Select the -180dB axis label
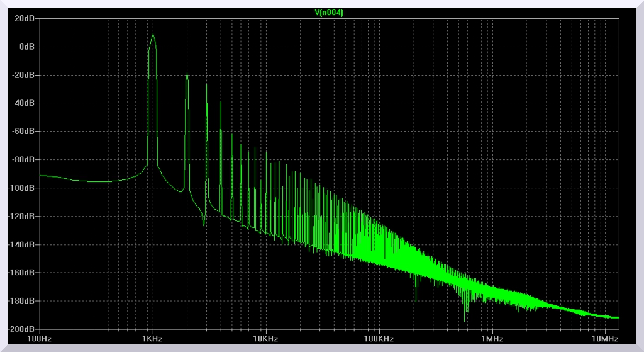This screenshot has width=644, height=352. [x=23, y=301]
